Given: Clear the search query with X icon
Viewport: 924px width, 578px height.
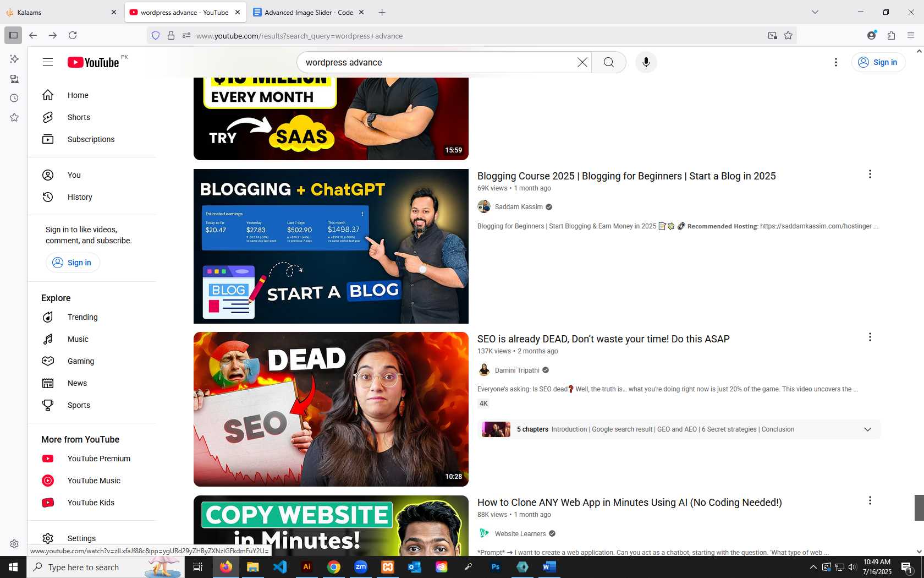Looking at the screenshot, I should [582, 62].
